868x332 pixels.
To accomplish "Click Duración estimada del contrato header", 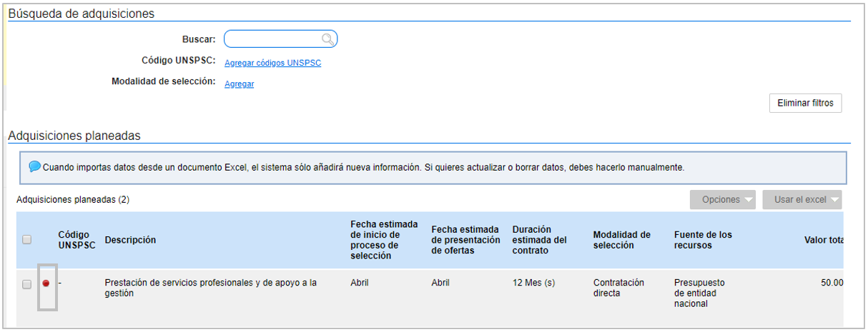I will [x=539, y=240].
